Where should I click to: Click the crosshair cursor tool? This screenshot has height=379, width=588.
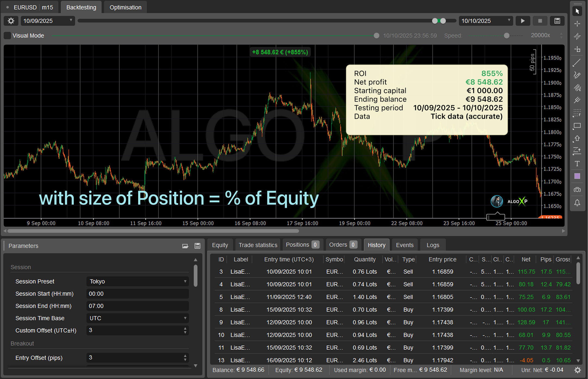pos(577,24)
